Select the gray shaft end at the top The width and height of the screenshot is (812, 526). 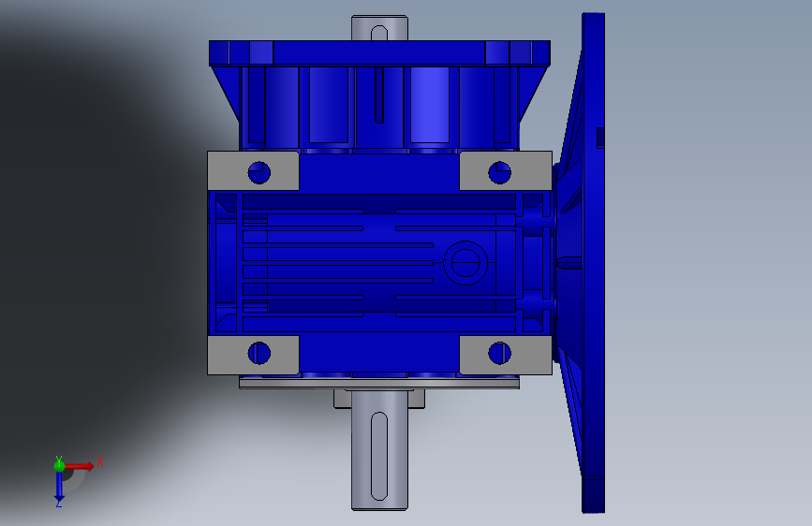[x=379, y=28]
